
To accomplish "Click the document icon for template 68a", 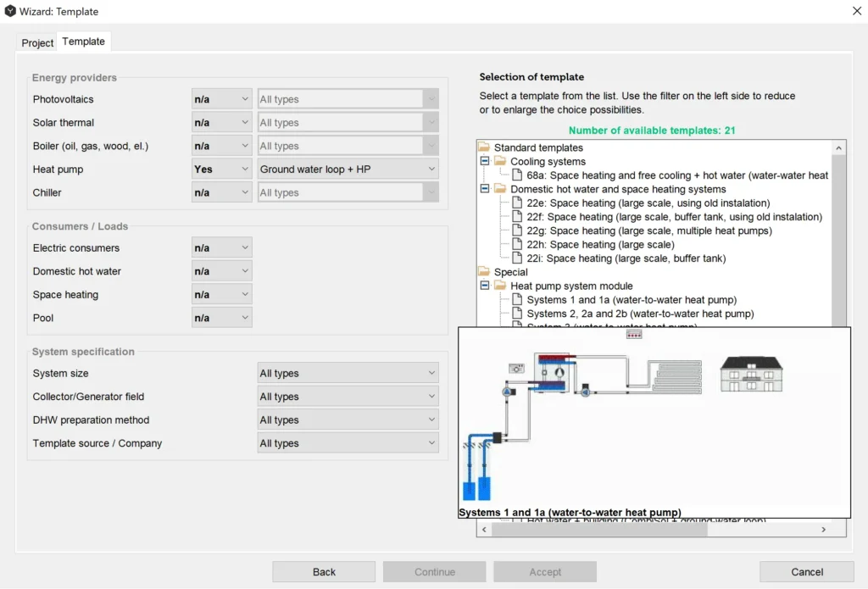I will click(517, 175).
